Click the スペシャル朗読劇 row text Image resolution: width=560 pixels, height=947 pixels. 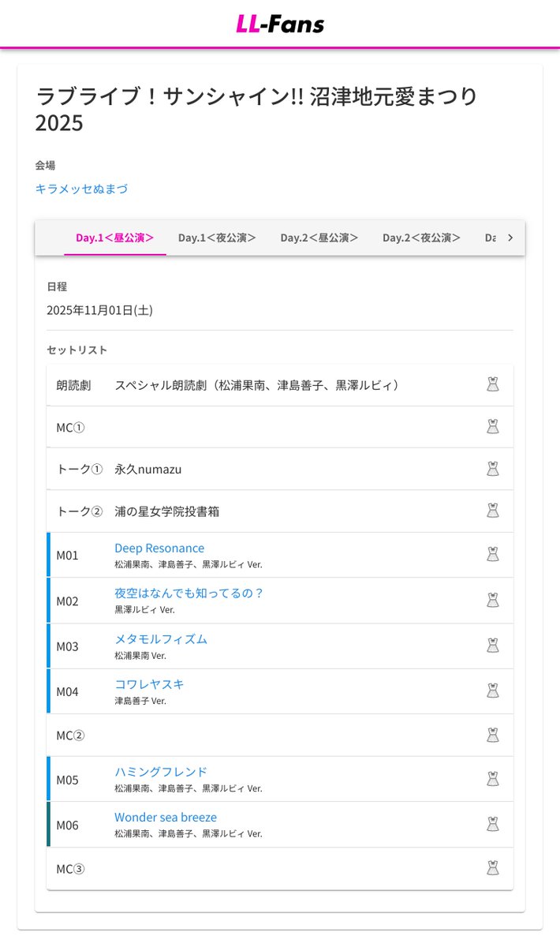tap(259, 385)
